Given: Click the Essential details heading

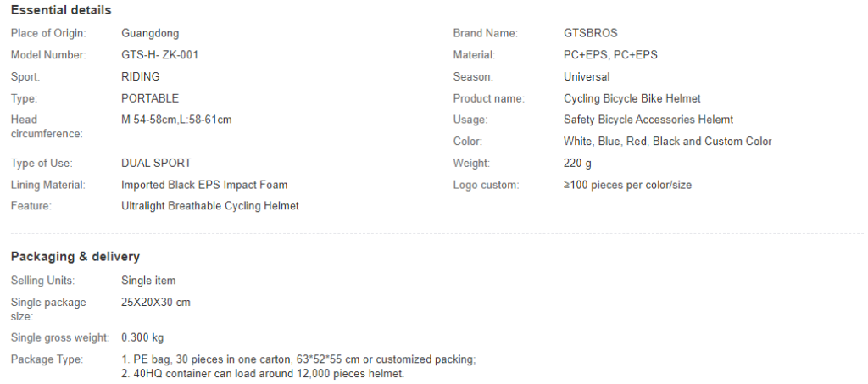Looking at the screenshot, I should (61, 10).
